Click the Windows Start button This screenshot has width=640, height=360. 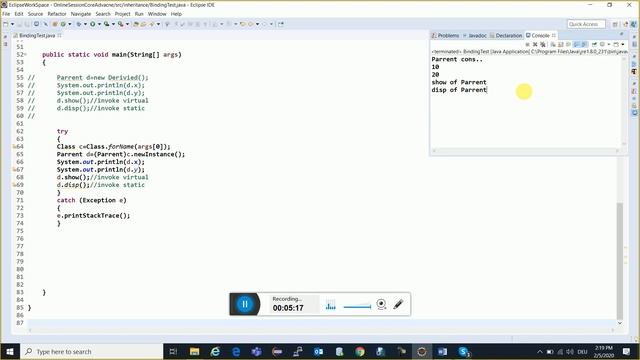(x=10, y=351)
